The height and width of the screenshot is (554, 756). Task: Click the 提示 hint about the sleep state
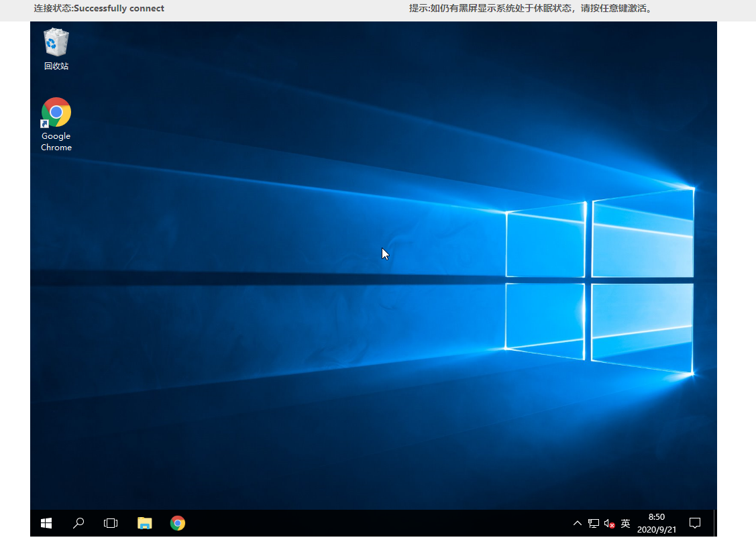coord(531,8)
